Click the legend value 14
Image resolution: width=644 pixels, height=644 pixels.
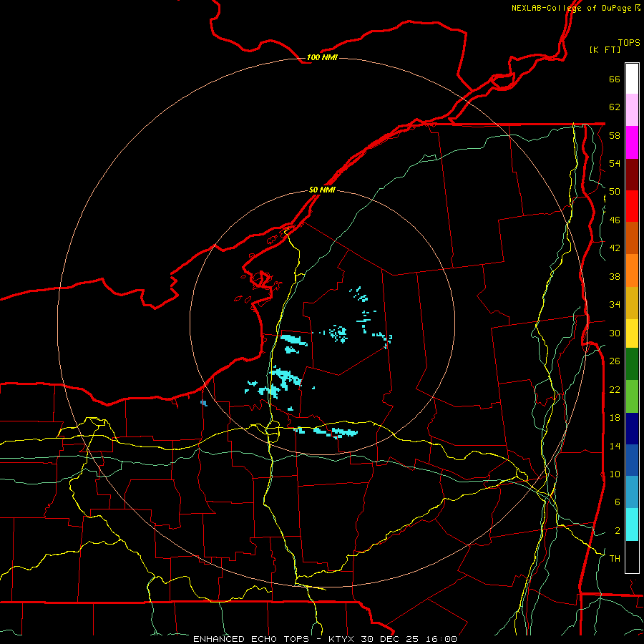(615, 446)
